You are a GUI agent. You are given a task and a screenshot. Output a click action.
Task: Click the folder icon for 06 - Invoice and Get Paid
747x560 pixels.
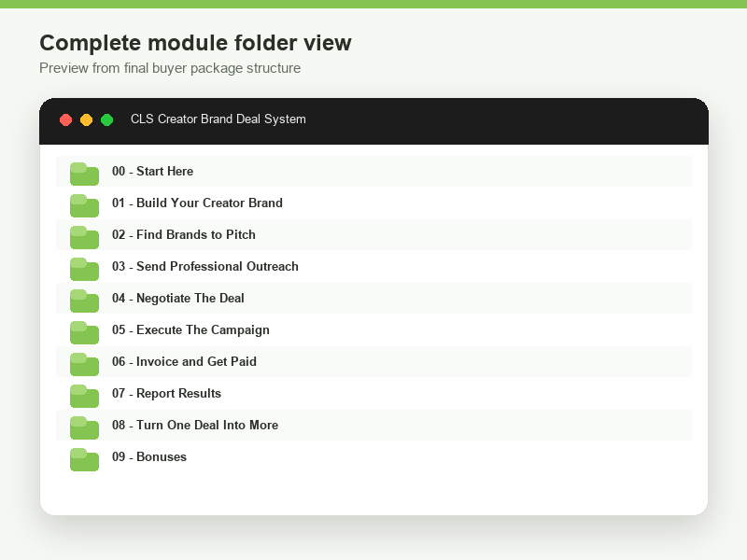[x=84, y=364]
